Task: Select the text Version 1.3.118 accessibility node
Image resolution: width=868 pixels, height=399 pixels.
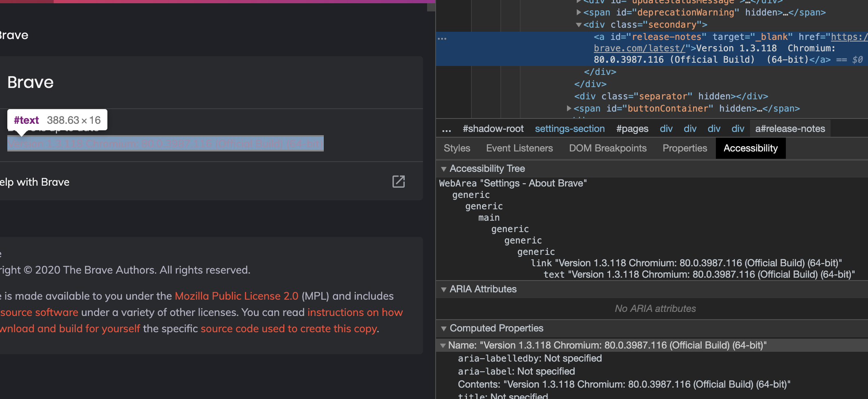Action: [x=699, y=274]
